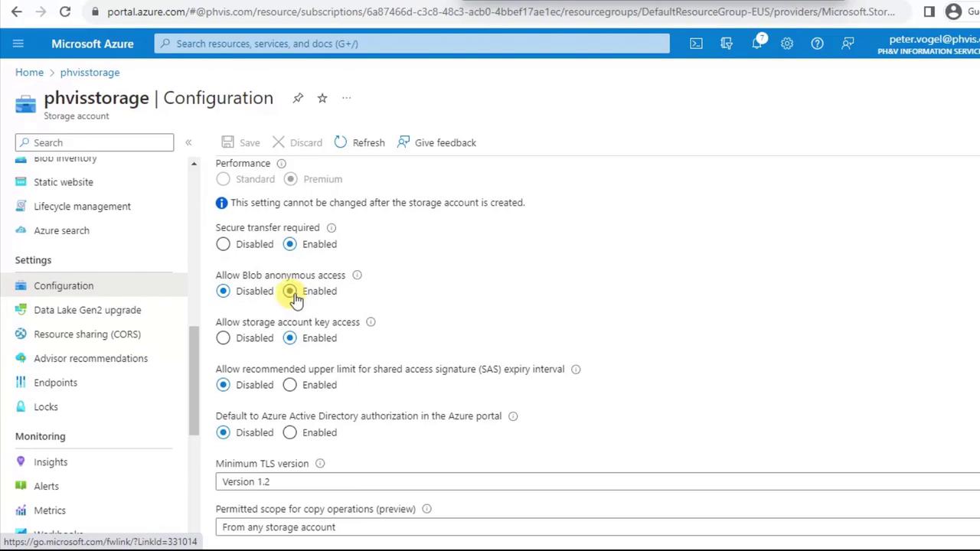The width and height of the screenshot is (980, 551).
Task: Show info for Azure Active Directory authorization default
Action: pos(513,416)
